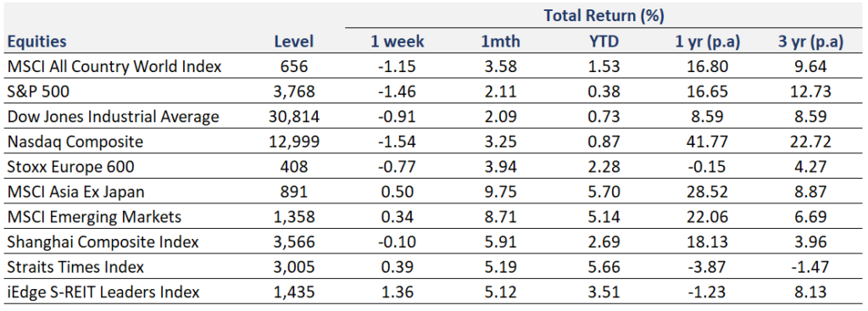Viewport: 868px width, 311px height.
Task: Click the 3 yr (p.a) header
Action: coord(810,42)
